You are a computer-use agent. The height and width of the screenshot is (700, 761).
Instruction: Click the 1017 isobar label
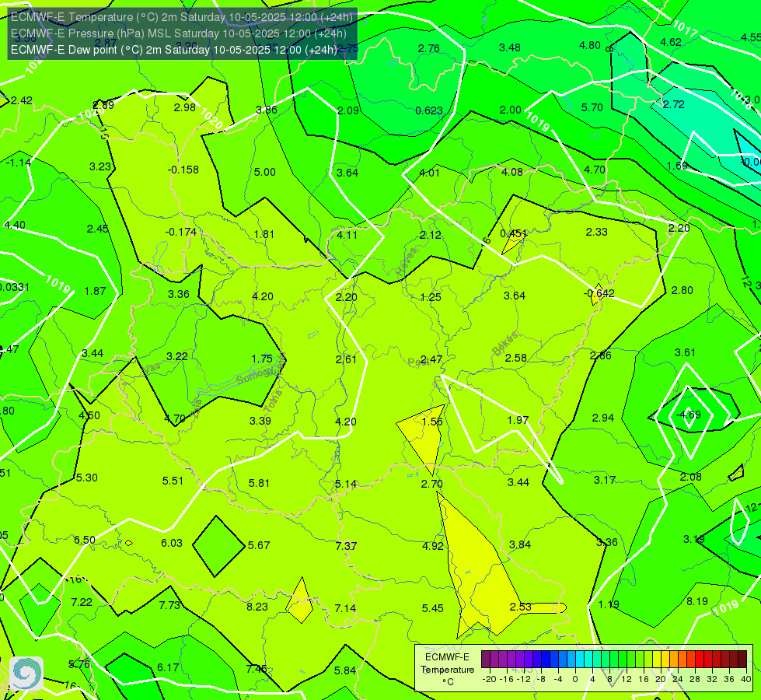tap(685, 29)
